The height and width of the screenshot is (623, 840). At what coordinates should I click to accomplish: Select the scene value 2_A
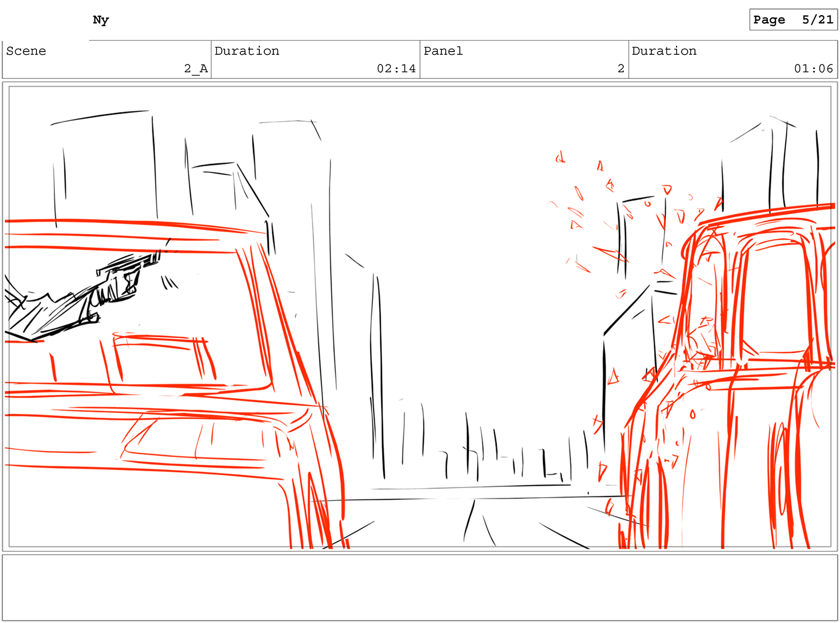click(195, 69)
